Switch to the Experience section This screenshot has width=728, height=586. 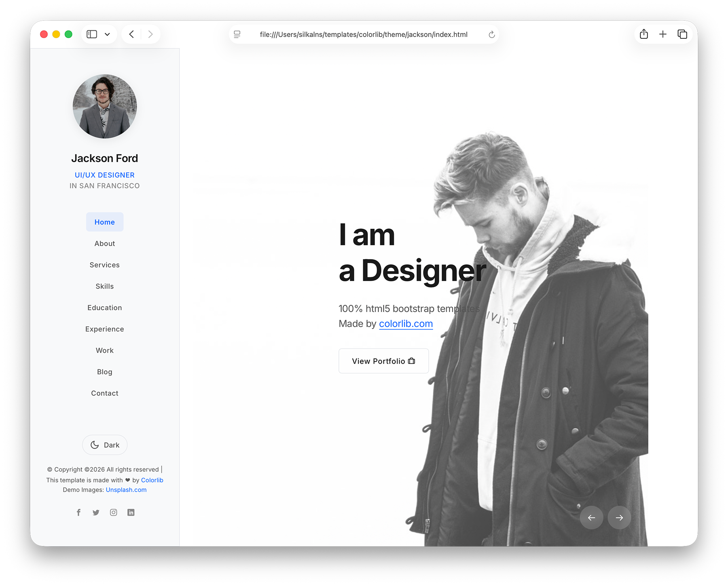(x=104, y=329)
